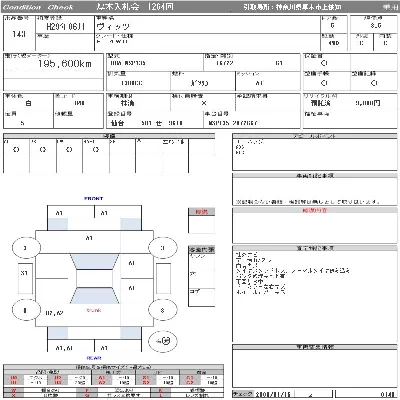Select the rear-left tire circle

click(26, 310)
